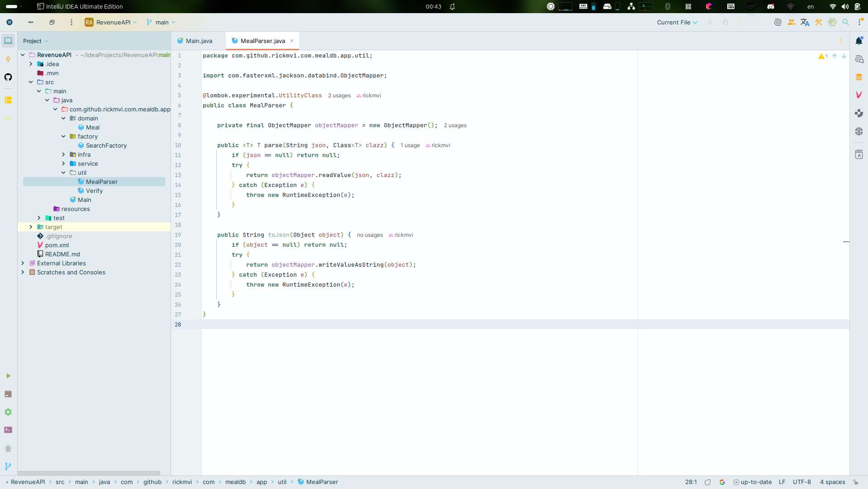The height and width of the screenshot is (489, 868).
Task: Collapse the src folder
Action: tap(31, 82)
